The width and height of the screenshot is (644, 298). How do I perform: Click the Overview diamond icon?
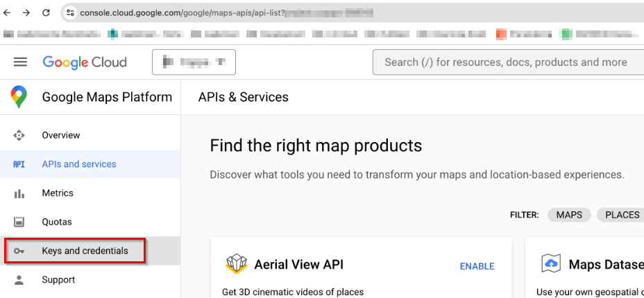(19, 135)
